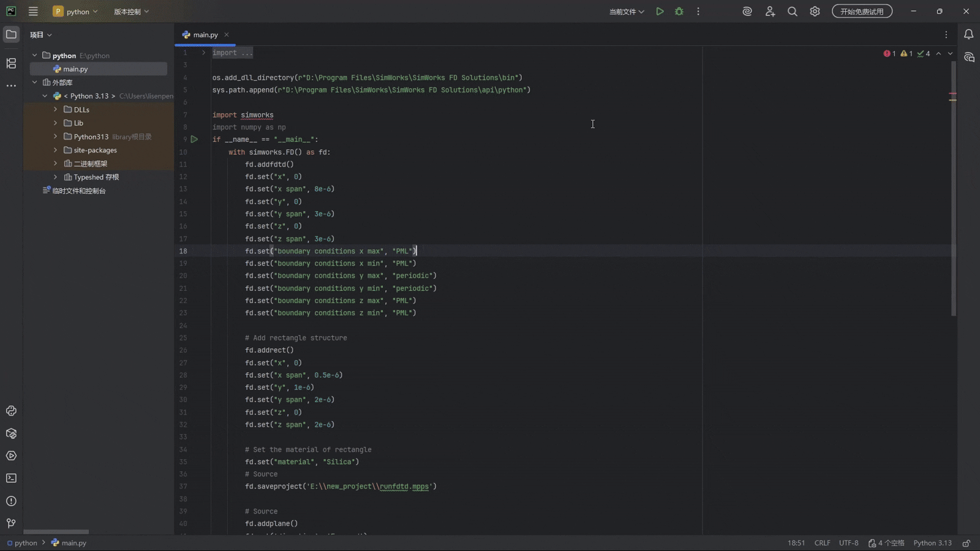Open the 当前文件 run configuration dropdown

626,12
